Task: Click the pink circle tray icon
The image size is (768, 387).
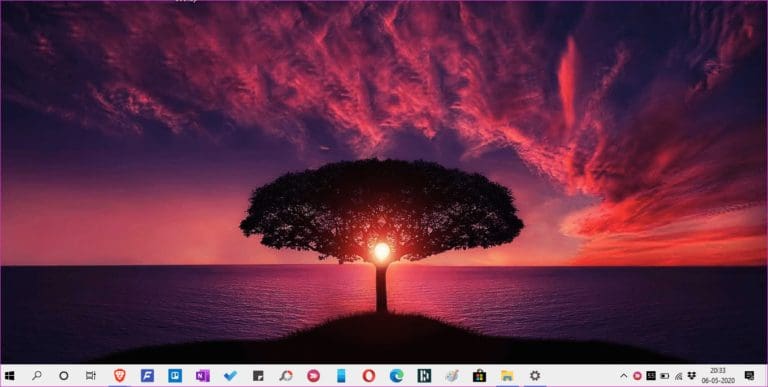Action: pos(637,376)
